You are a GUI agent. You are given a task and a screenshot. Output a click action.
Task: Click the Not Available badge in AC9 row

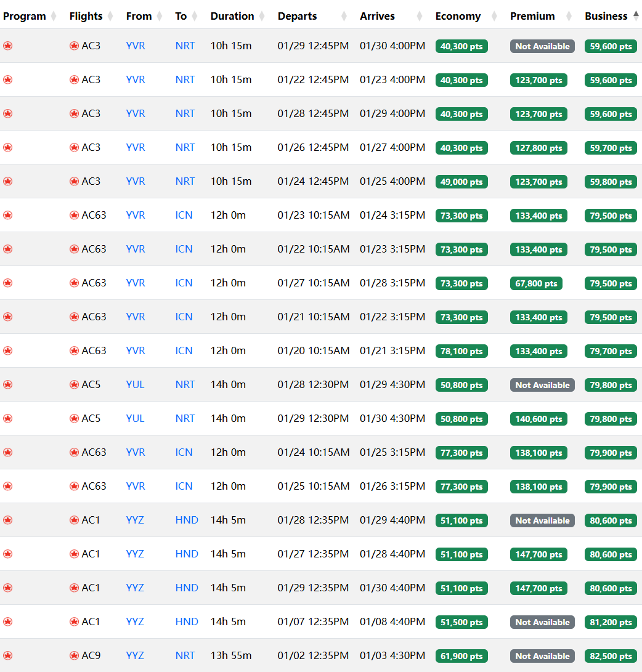tap(542, 656)
